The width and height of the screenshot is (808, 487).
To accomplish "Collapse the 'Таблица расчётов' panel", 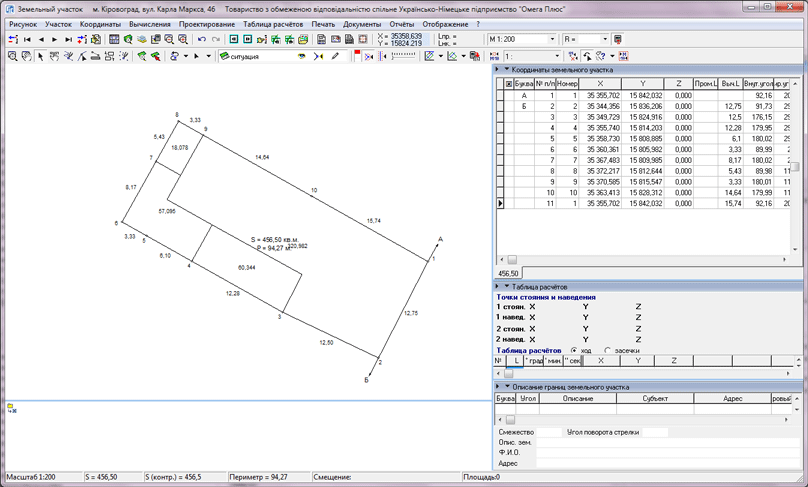I will [507, 287].
